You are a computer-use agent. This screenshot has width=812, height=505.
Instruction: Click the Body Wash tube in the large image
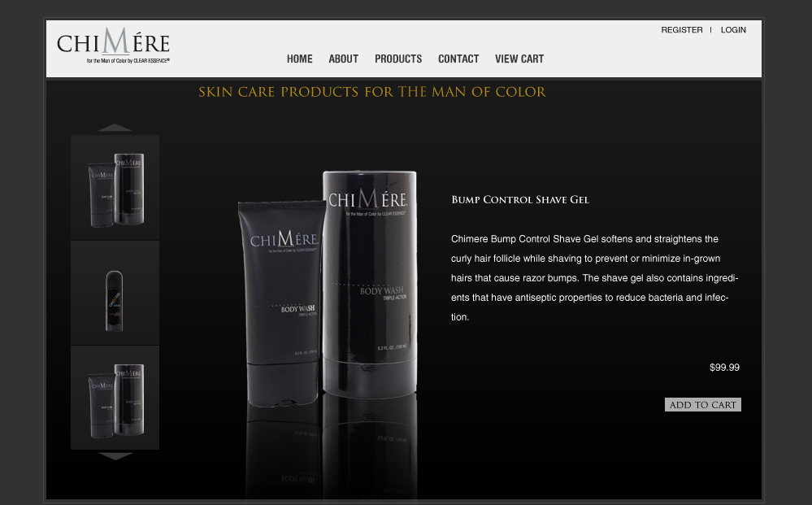coord(282,303)
